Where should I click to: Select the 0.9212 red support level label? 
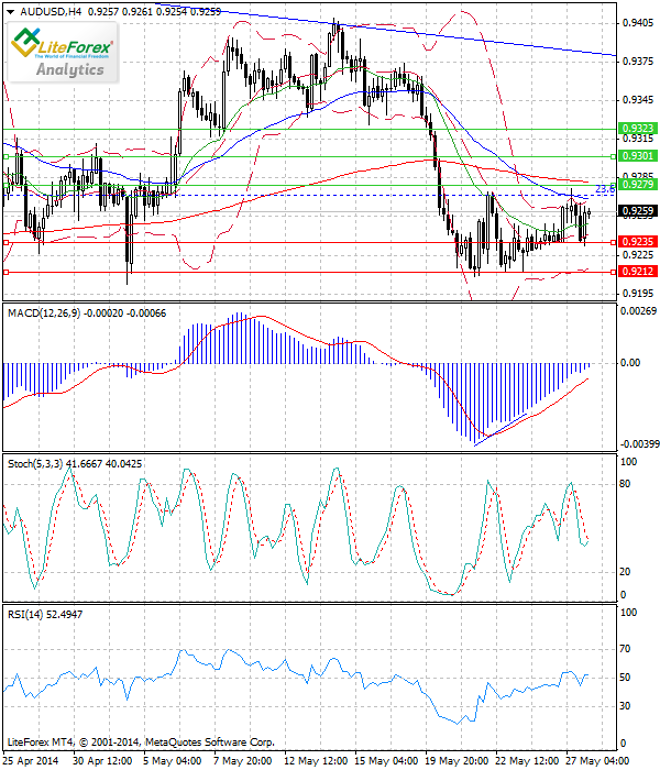(638, 272)
